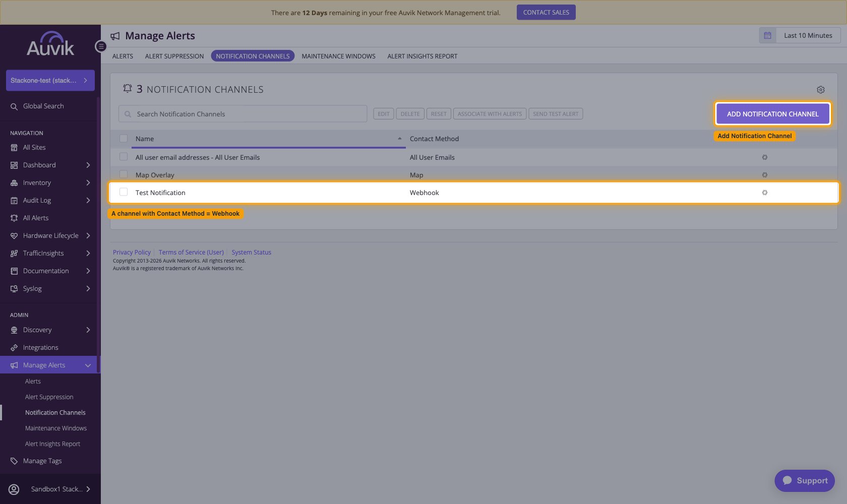The image size is (847, 504).
Task: Click the Hardware Lifecycle icon
Action: pos(14,236)
